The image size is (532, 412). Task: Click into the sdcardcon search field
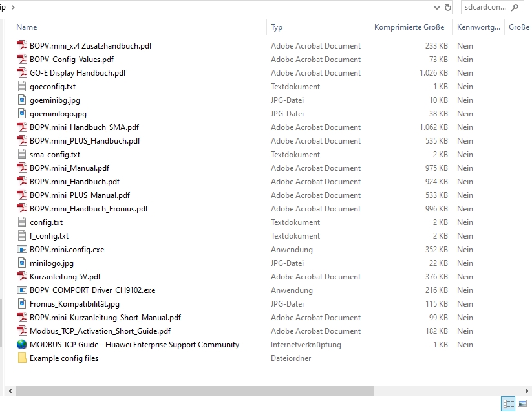[x=485, y=7]
